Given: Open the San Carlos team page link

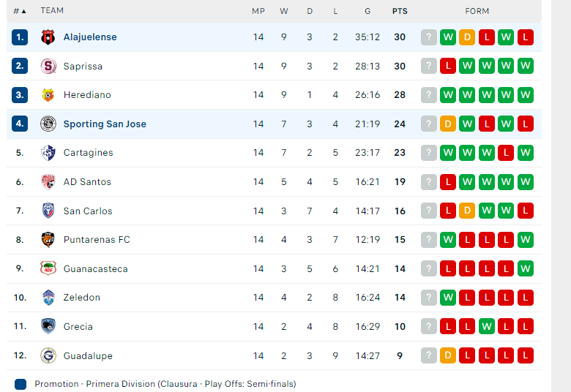Looking at the screenshot, I should click(x=88, y=211).
